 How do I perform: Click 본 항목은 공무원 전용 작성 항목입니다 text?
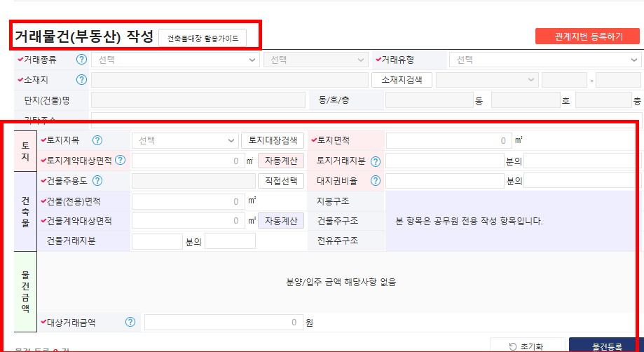[x=469, y=222]
